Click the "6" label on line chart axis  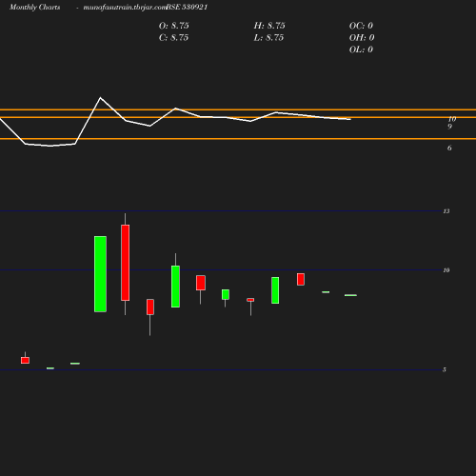449,149
